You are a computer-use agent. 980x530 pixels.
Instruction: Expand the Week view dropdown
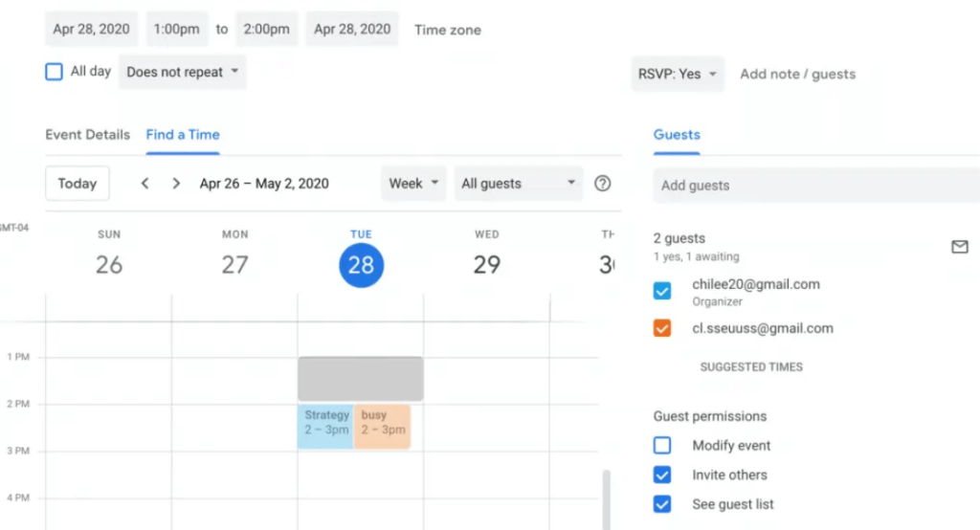tap(413, 184)
